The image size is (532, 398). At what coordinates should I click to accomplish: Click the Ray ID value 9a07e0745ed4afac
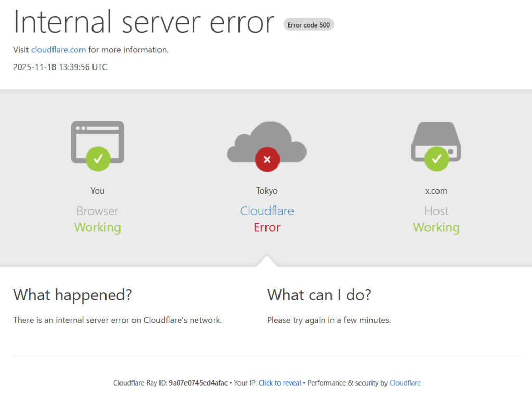pos(198,383)
